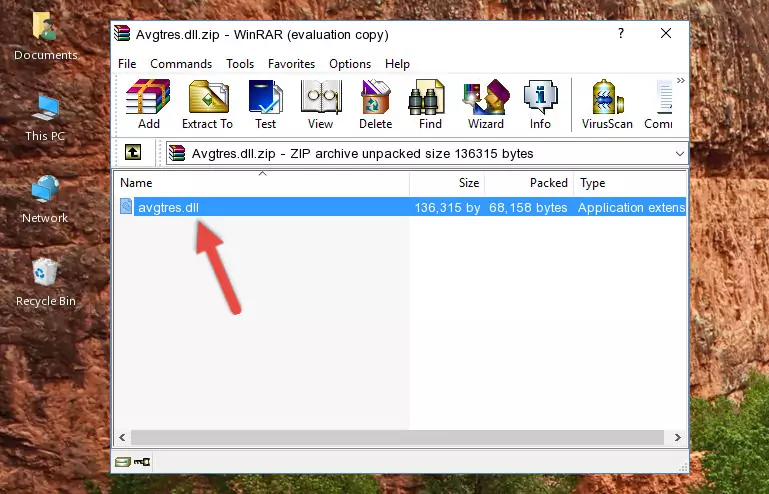Open the Commands menu
The height and width of the screenshot is (494, 769).
[181, 64]
